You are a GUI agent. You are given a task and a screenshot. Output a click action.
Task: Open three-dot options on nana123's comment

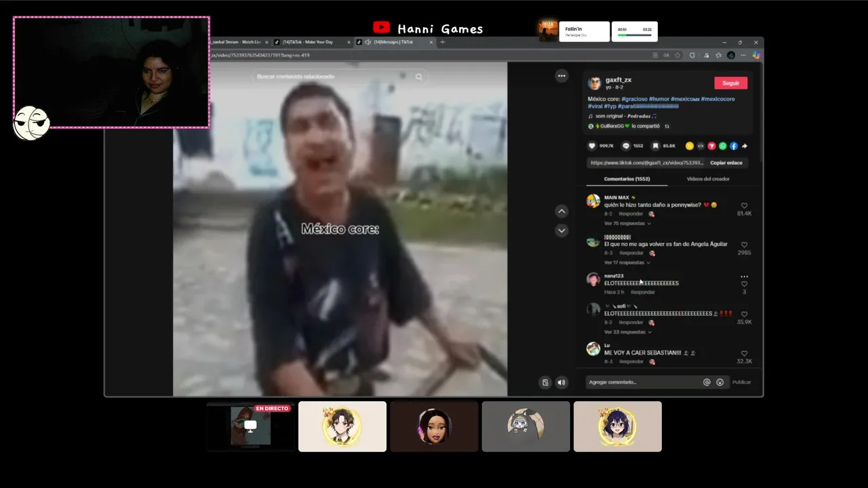[744, 277]
